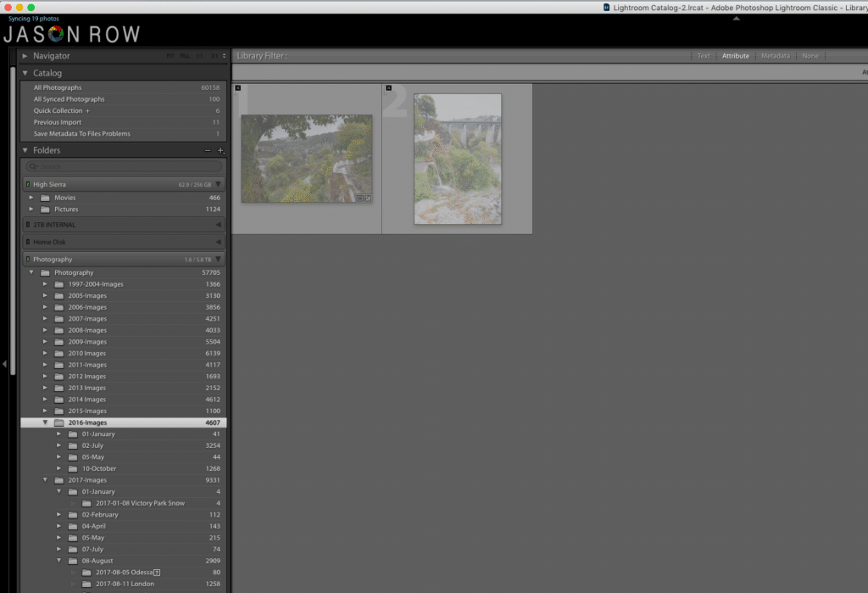Click the 2017-01-08 Victory Park Snow folder icon
The height and width of the screenshot is (593, 868).
(x=87, y=503)
